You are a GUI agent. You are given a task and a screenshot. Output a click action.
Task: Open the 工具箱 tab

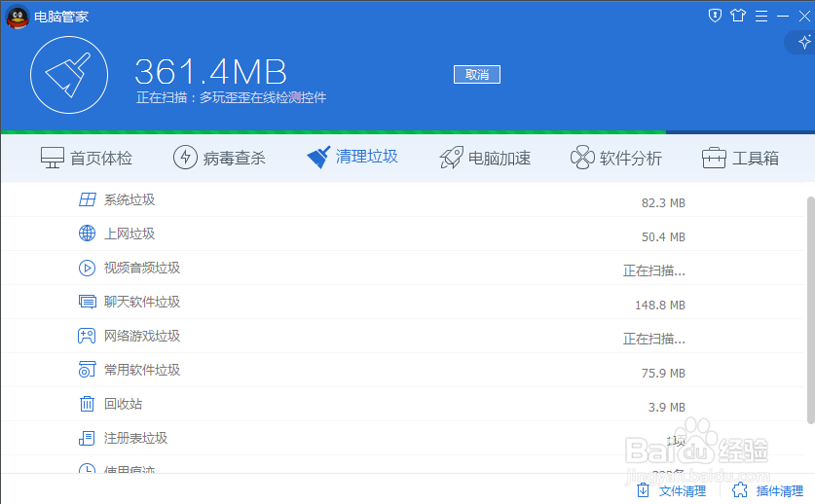(x=740, y=158)
